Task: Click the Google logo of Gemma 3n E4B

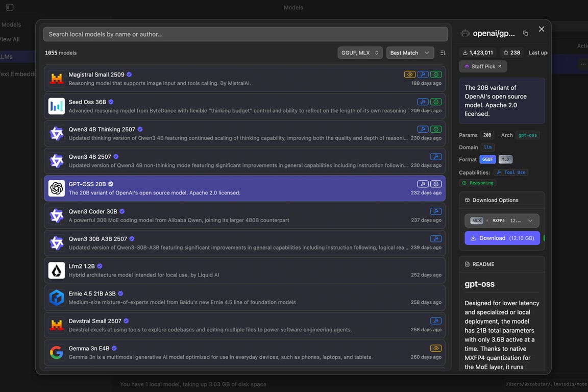Action: click(57, 353)
